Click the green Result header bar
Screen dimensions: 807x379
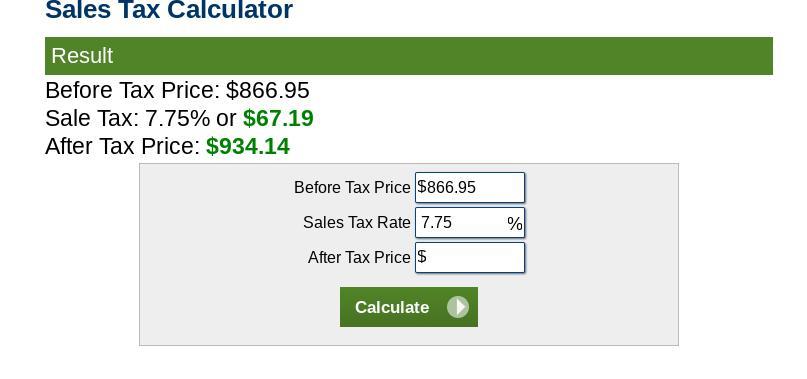pyautogui.click(x=409, y=56)
